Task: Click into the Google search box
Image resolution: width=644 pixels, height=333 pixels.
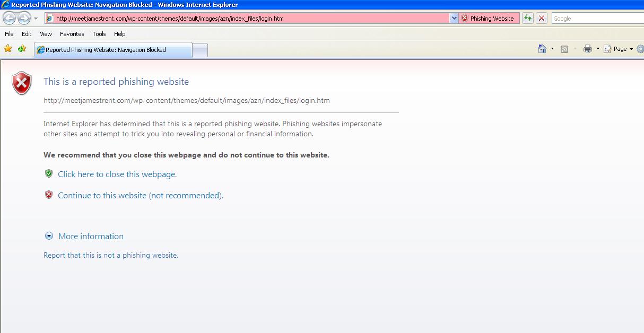Action: 597,19
